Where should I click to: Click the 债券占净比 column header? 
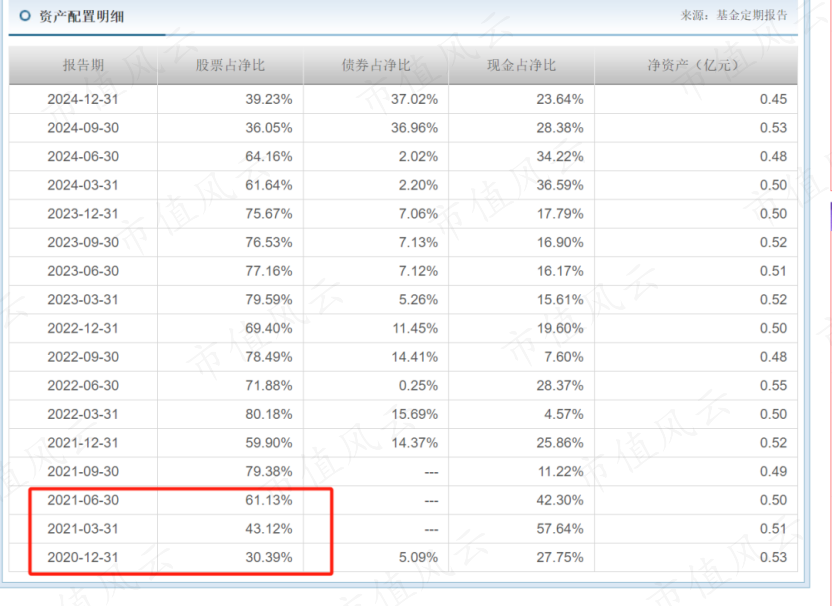click(376, 66)
